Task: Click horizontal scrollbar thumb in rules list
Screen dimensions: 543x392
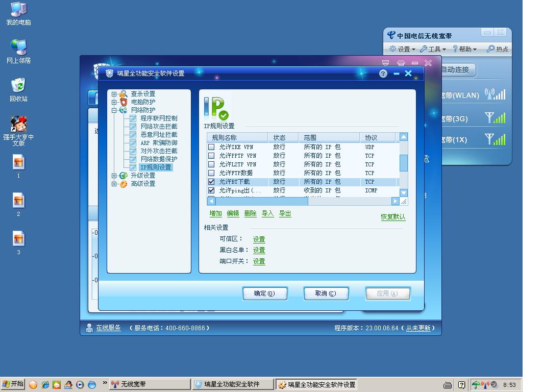Action: pos(262,201)
